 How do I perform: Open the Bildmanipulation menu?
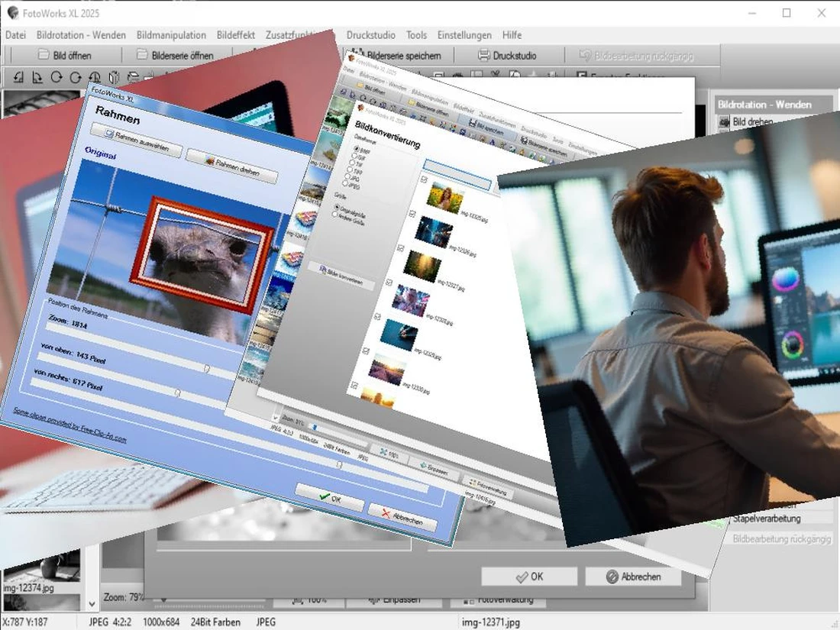click(x=171, y=35)
